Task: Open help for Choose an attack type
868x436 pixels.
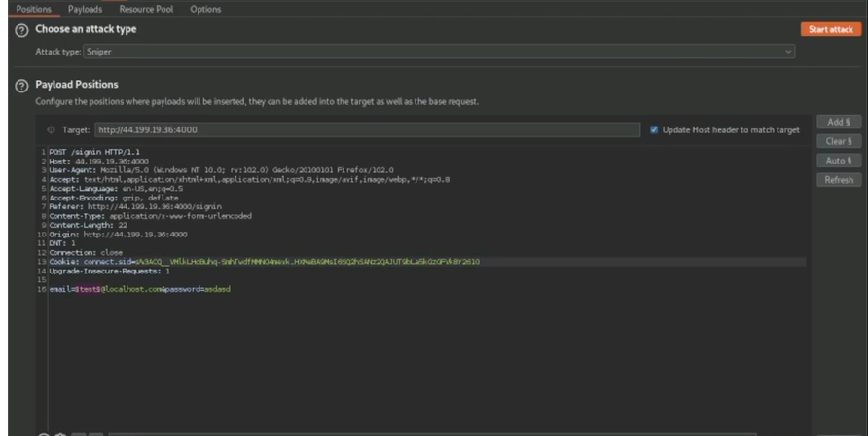Action: [x=20, y=30]
